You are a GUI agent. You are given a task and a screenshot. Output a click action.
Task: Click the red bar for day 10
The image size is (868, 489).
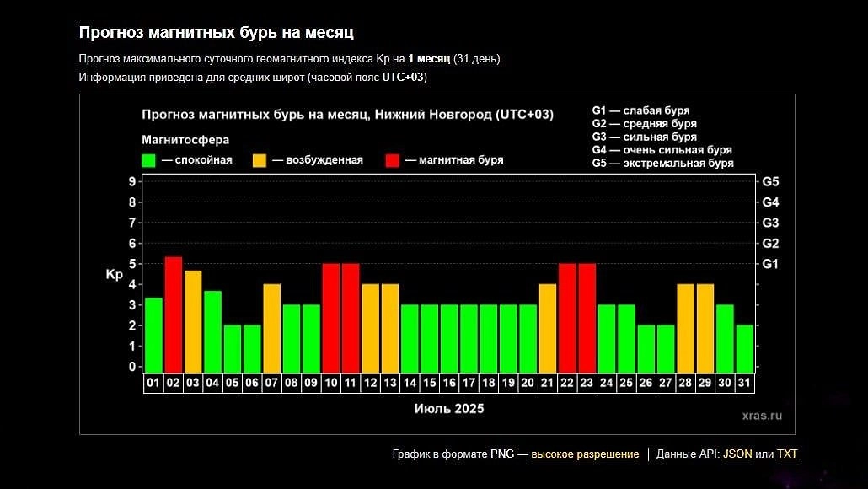tap(331, 318)
